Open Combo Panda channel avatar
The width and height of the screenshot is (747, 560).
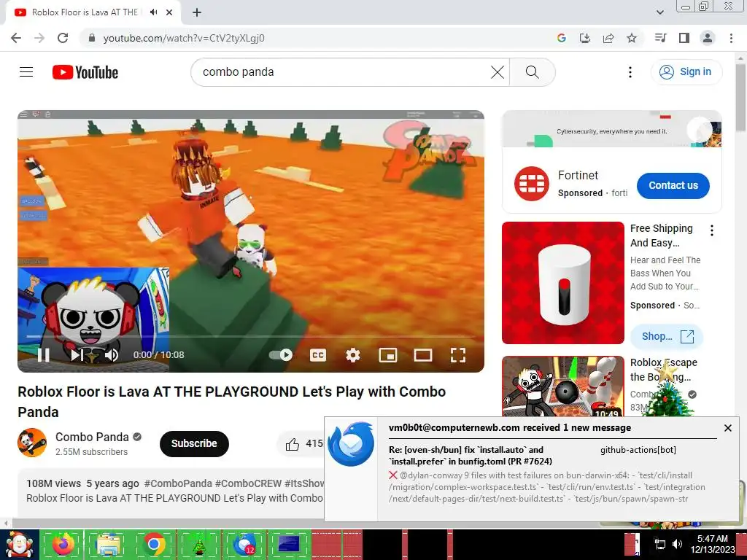pyautogui.click(x=32, y=443)
